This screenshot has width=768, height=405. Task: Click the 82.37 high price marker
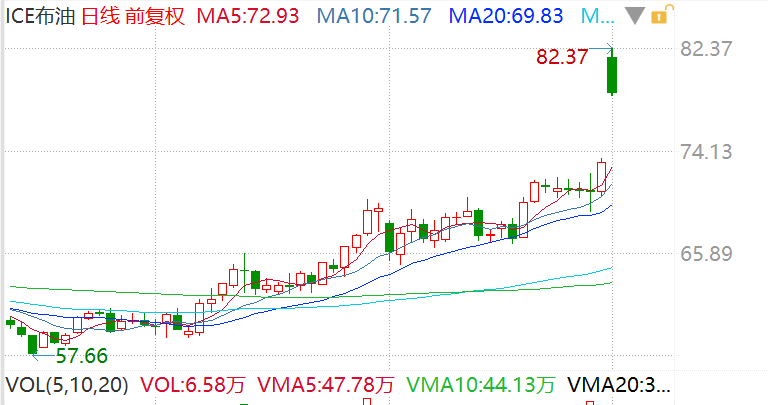pos(562,57)
